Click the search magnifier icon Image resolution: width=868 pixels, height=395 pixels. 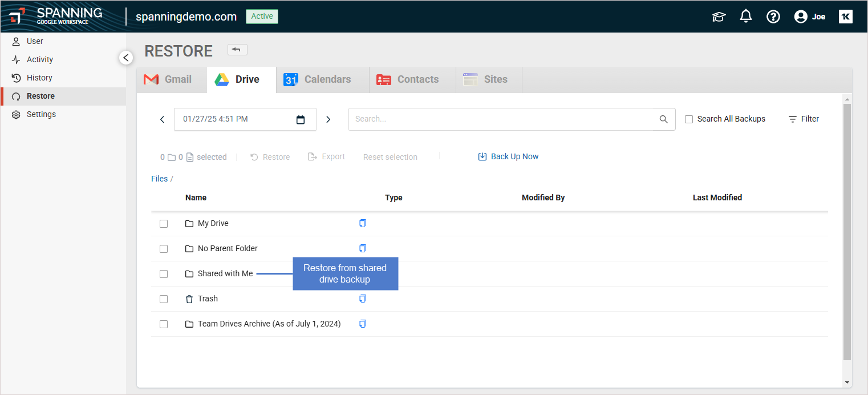pyautogui.click(x=663, y=119)
